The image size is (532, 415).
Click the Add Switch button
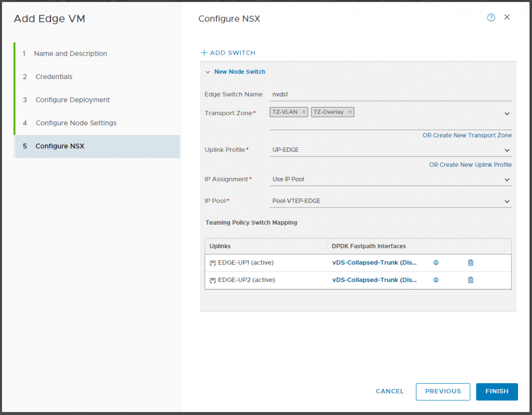[228, 53]
